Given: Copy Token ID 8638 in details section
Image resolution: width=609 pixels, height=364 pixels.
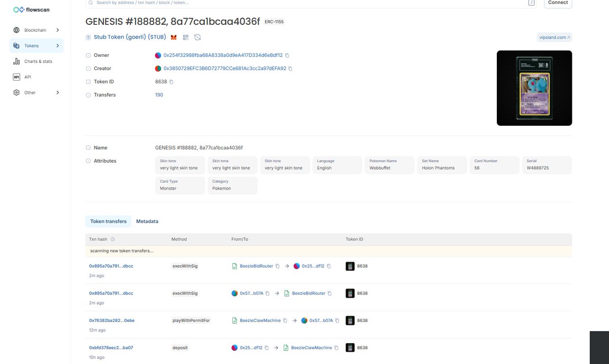Looking at the screenshot, I should tap(172, 82).
